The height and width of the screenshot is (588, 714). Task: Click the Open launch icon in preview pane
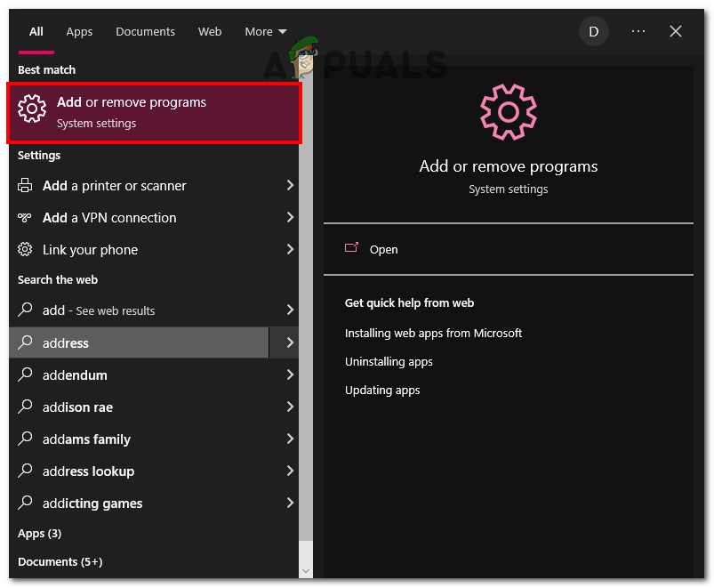click(351, 247)
